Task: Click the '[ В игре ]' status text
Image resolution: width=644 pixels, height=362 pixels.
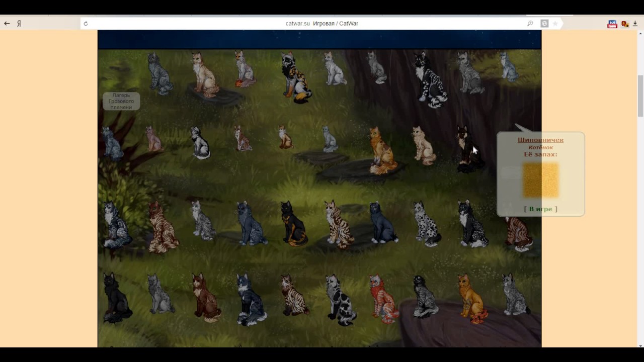Action: pos(541,209)
